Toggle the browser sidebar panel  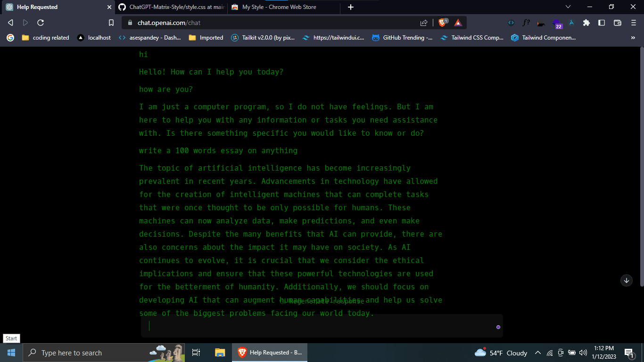click(602, 23)
